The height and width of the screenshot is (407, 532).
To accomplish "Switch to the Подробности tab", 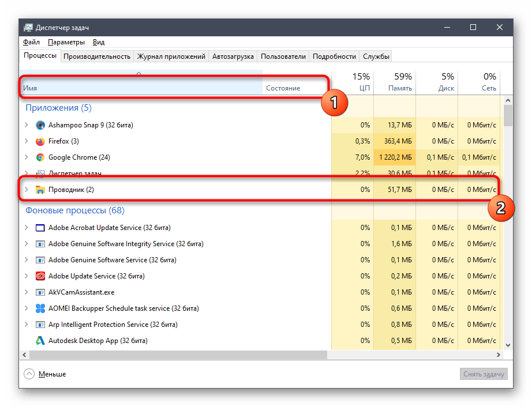I will point(334,56).
